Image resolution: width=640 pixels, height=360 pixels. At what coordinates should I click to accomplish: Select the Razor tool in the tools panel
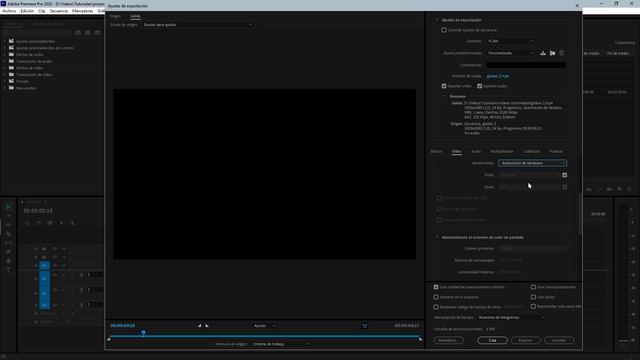(x=8, y=234)
